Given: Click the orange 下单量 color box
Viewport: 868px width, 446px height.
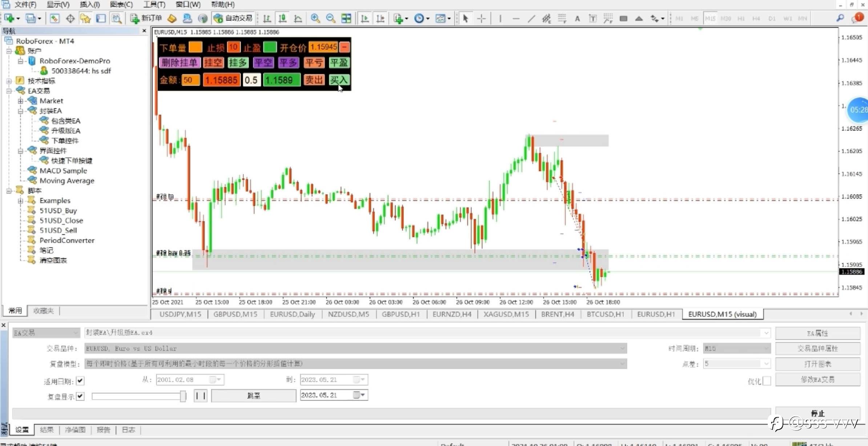Looking at the screenshot, I should coord(195,47).
